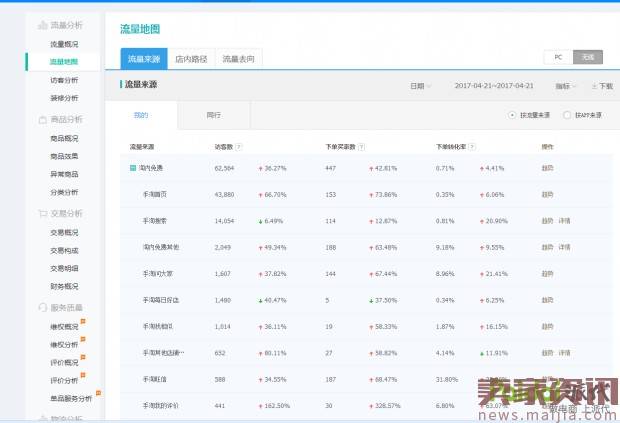This screenshot has height=423, width=620.
Task: Click the 手淘首页 source name
Action: coord(155,195)
